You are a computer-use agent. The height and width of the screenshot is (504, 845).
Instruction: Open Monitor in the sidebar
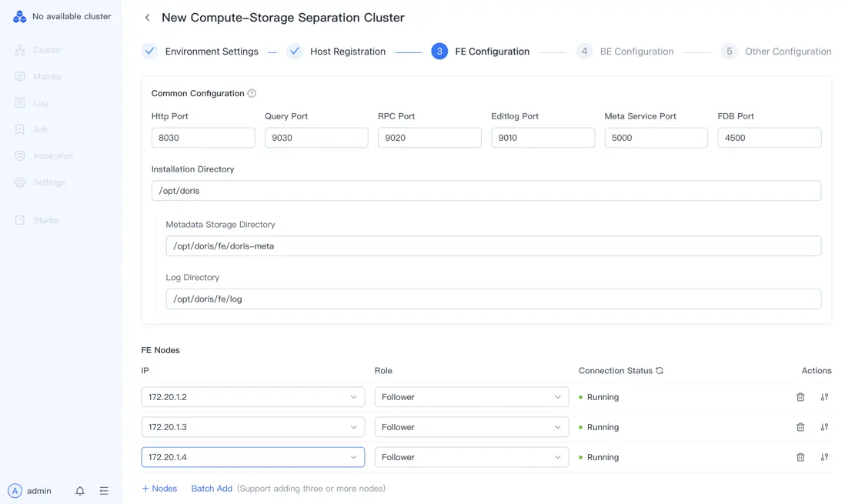[x=48, y=77]
